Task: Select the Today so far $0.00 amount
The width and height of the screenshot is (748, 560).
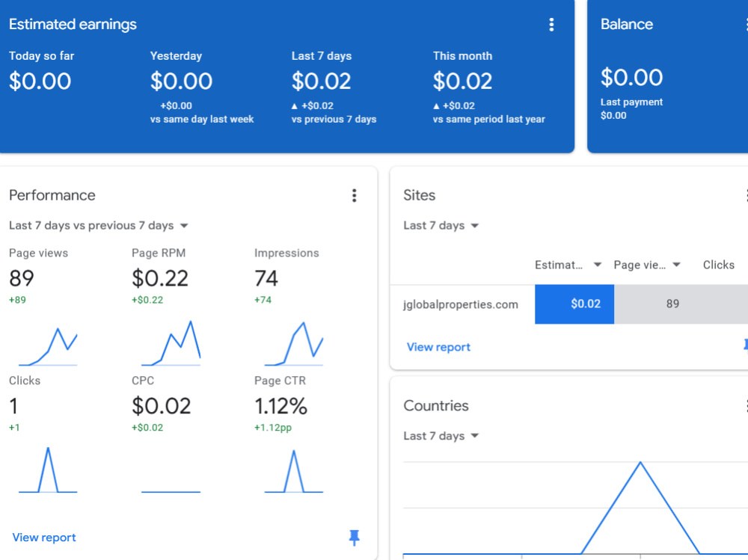Action: click(x=40, y=81)
